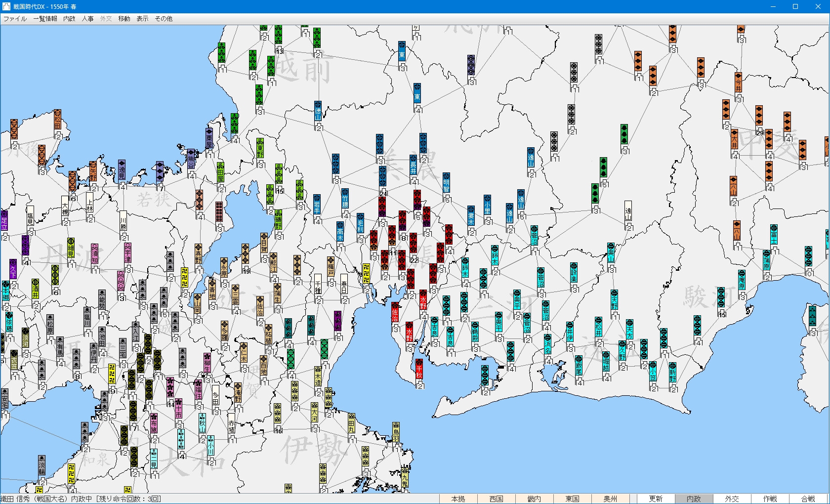
Task: Switch to the 合戦 phase button
Action: click(808, 499)
